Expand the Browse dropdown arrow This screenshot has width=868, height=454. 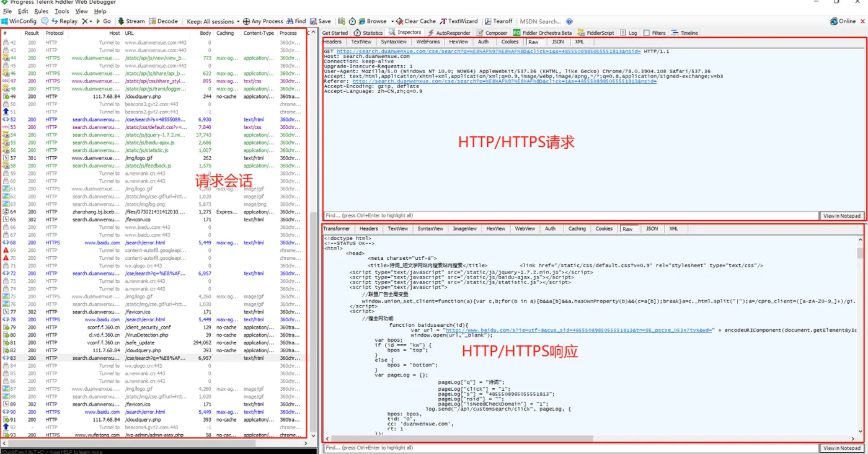[x=393, y=21]
